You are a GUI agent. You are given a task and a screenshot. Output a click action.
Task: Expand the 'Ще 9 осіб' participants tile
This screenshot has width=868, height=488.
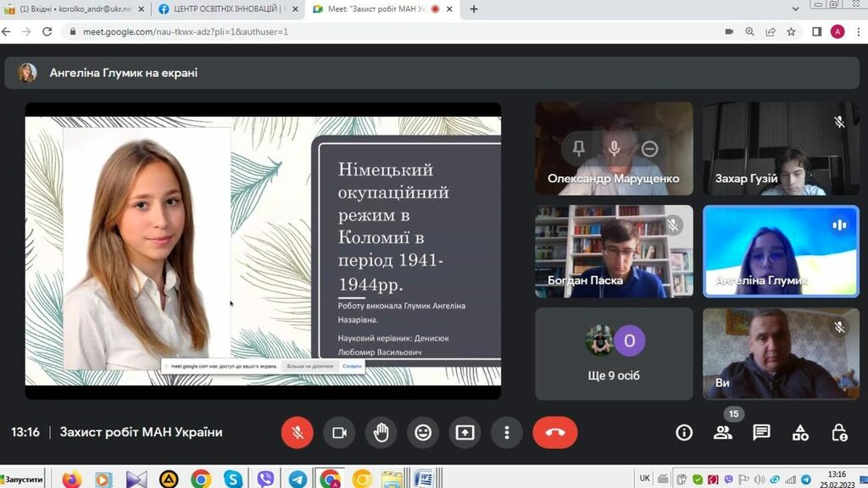tap(614, 352)
